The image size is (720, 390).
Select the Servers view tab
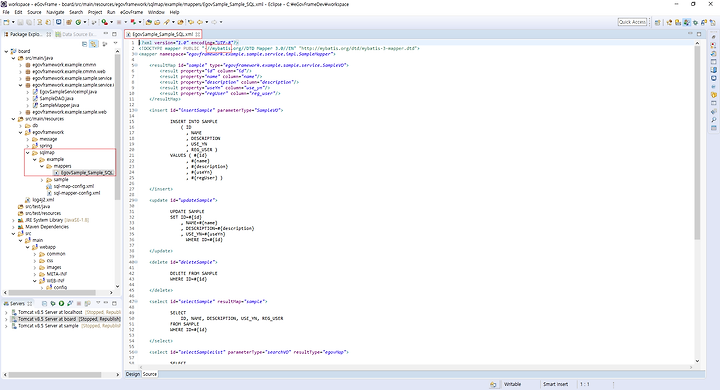pos(17,303)
